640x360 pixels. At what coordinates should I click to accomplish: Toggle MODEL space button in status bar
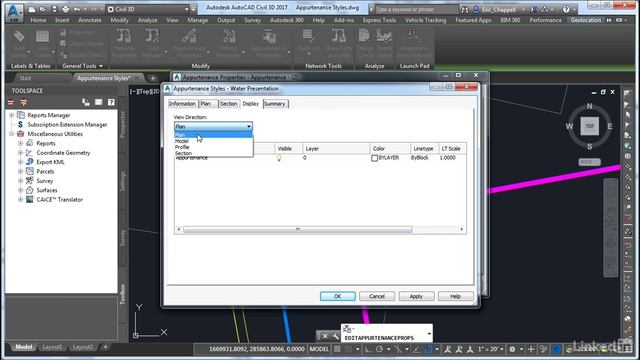click(319, 349)
